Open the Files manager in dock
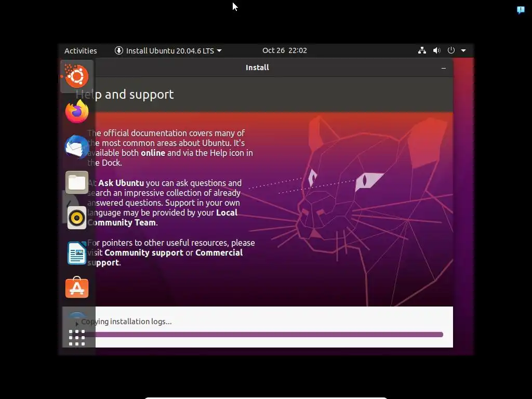 [77, 182]
